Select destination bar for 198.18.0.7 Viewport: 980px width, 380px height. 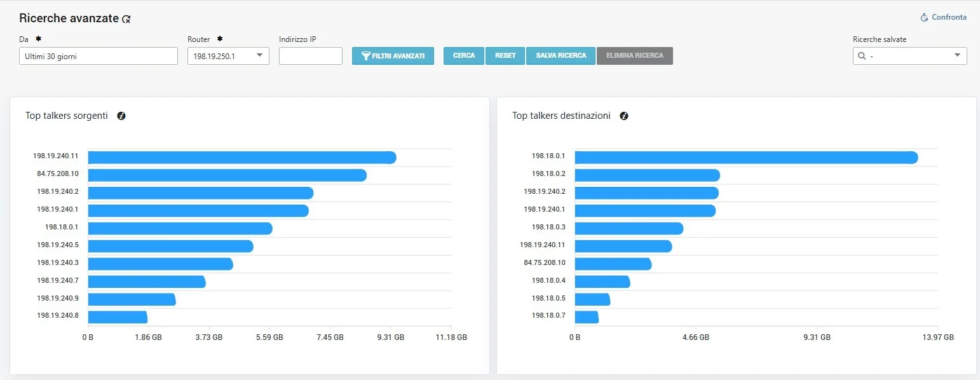(x=587, y=317)
